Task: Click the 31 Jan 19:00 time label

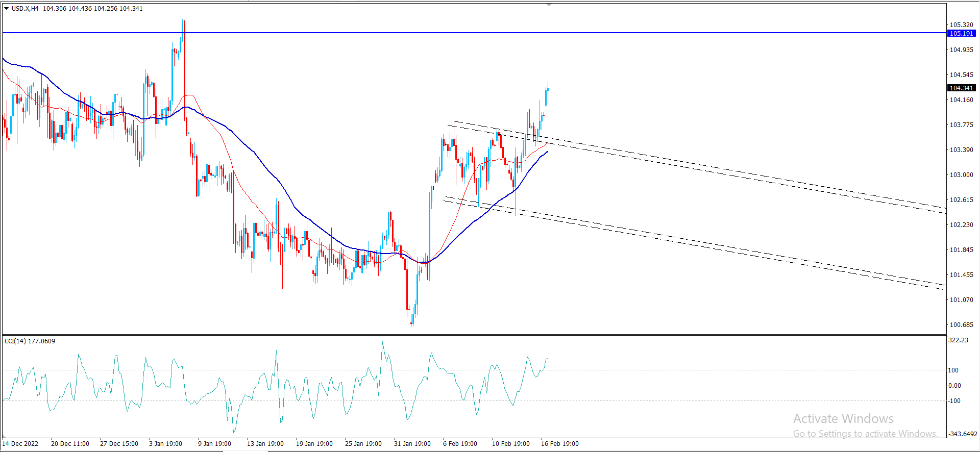Action: [x=412, y=444]
